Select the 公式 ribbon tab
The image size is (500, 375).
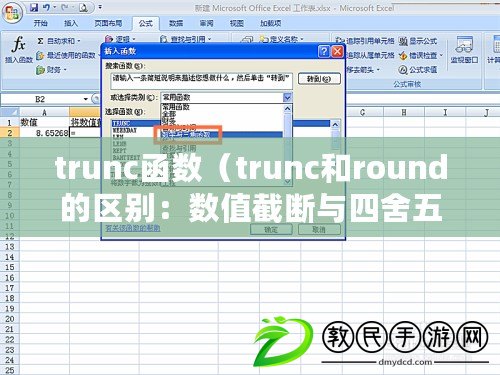(x=145, y=23)
